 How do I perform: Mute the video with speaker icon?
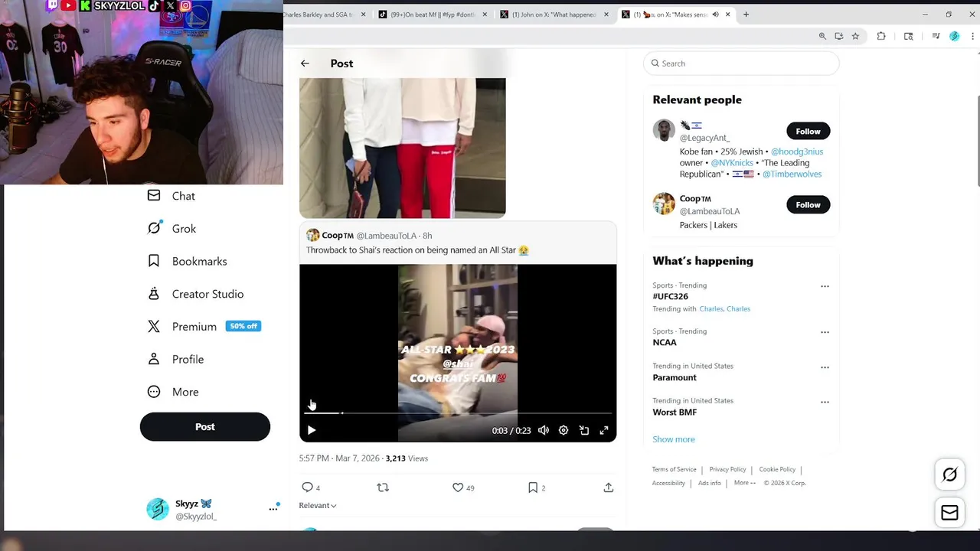click(544, 431)
